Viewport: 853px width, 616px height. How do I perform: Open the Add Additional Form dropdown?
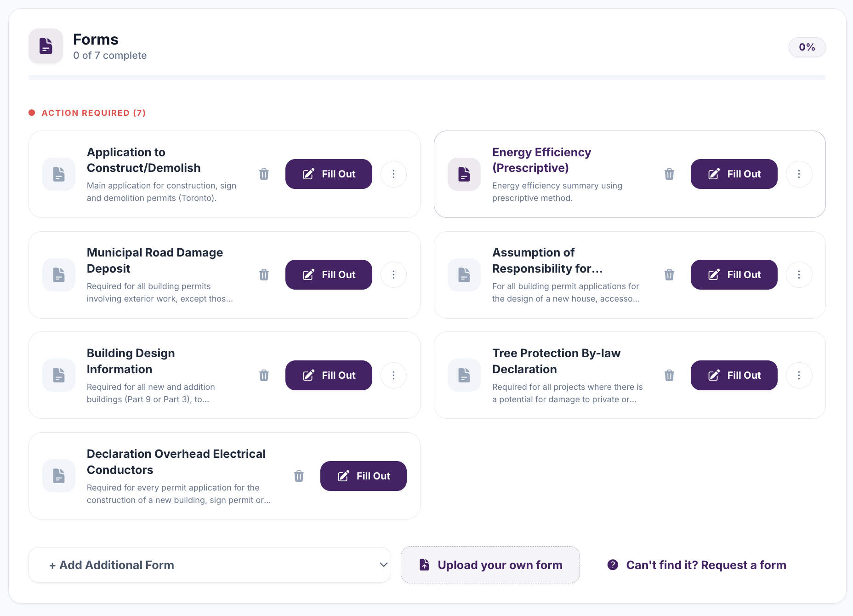[210, 565]
